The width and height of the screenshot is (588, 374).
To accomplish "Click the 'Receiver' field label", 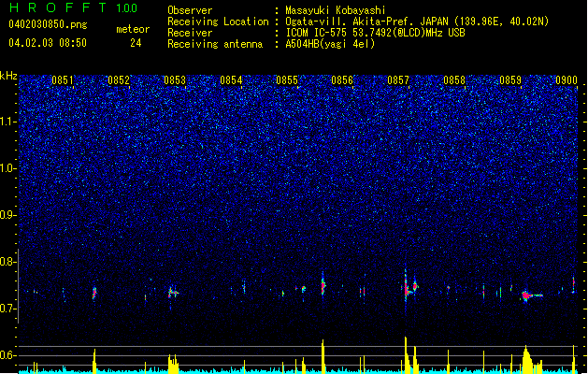I will pos(190,33).
